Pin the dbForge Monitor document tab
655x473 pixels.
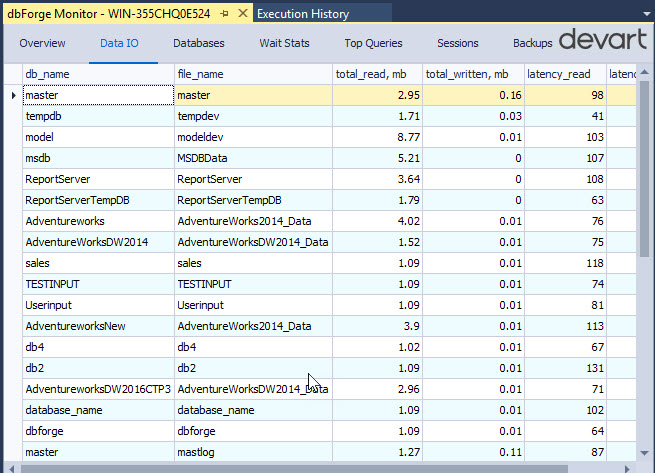pos(224,14)
